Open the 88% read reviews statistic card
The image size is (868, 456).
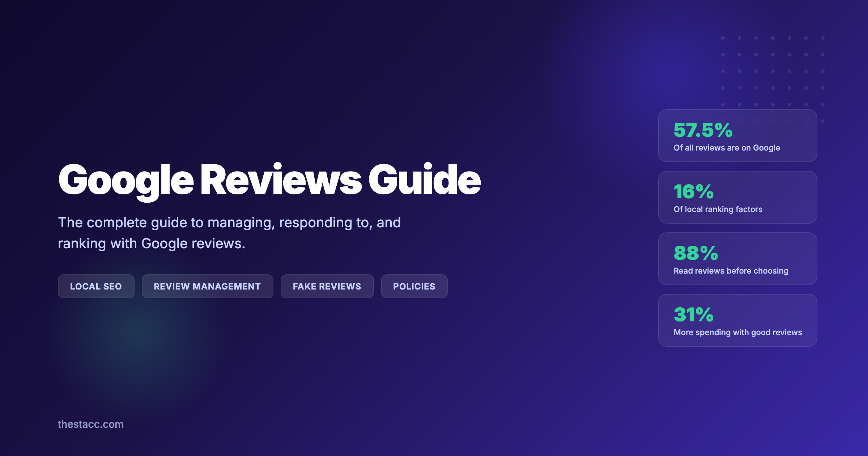click(737, 259)
